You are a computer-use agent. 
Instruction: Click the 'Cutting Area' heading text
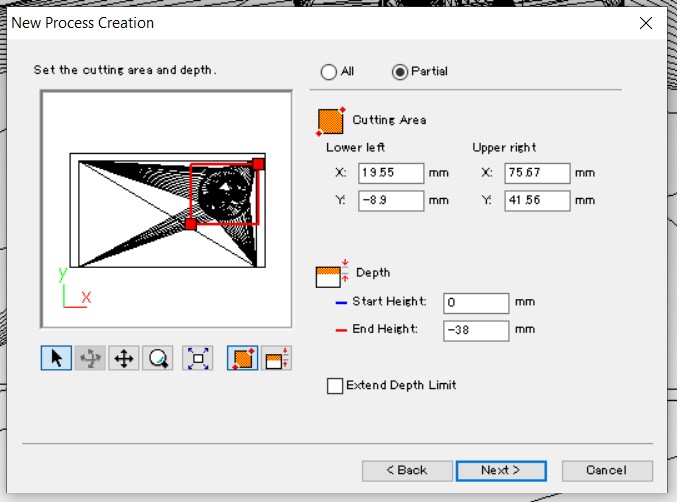tap(389, 120)
